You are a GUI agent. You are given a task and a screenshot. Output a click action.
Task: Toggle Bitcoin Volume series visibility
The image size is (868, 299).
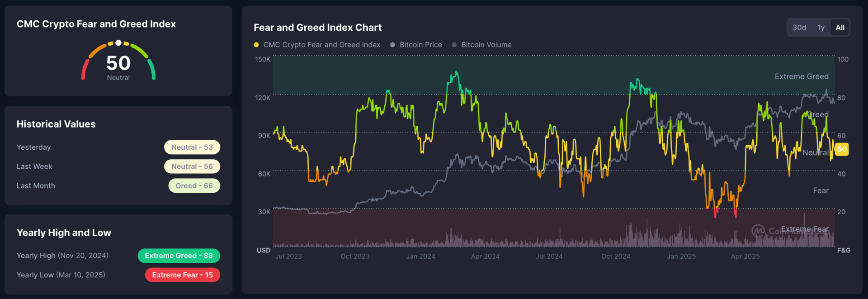click(x=482, y=45)
